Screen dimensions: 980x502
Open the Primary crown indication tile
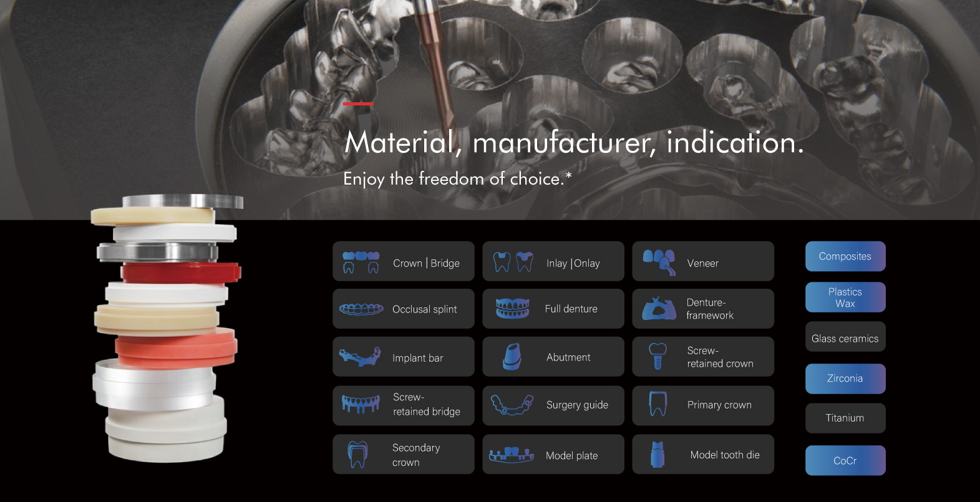click(x=702, y=405)
